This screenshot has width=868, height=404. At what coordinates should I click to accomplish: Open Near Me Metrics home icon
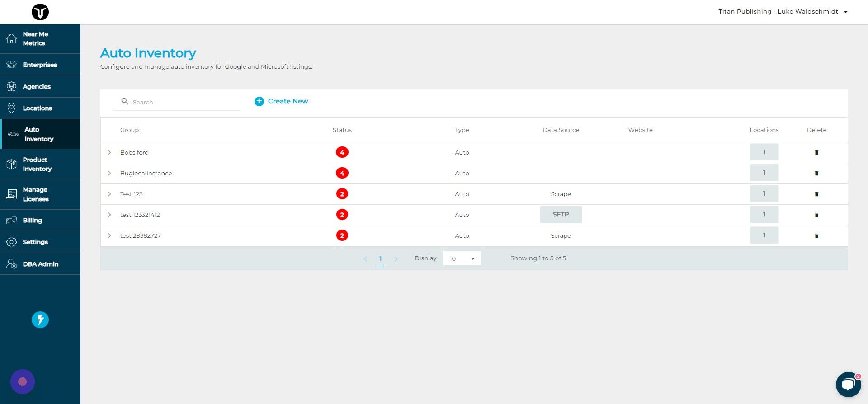tap(11, 38)
